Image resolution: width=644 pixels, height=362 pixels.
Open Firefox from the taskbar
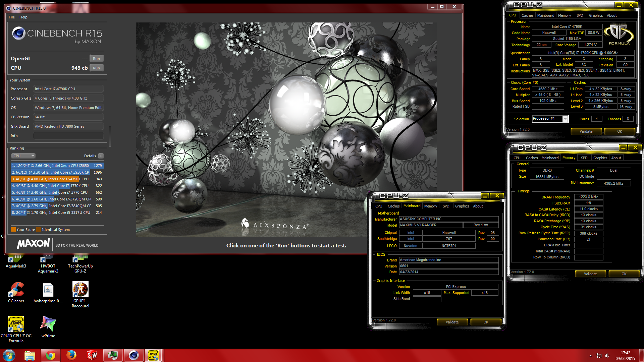[x=71, y=355]
